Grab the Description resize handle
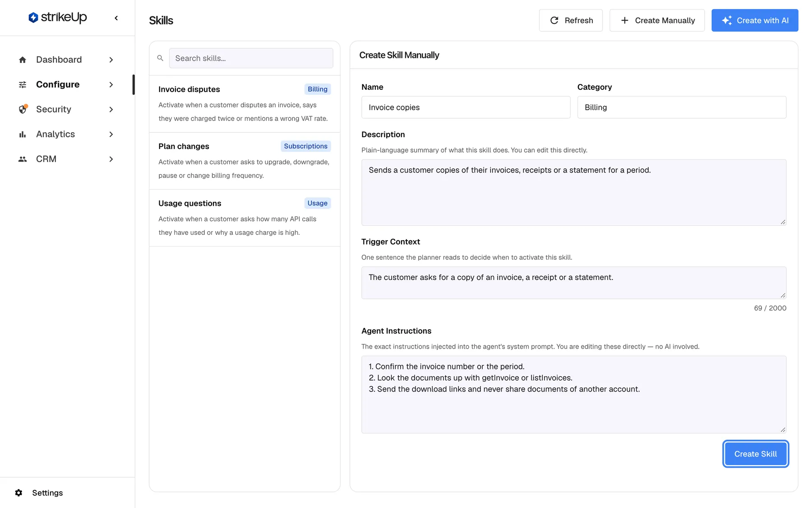Viewport: 812px width, 508px height. coord(783,222)
